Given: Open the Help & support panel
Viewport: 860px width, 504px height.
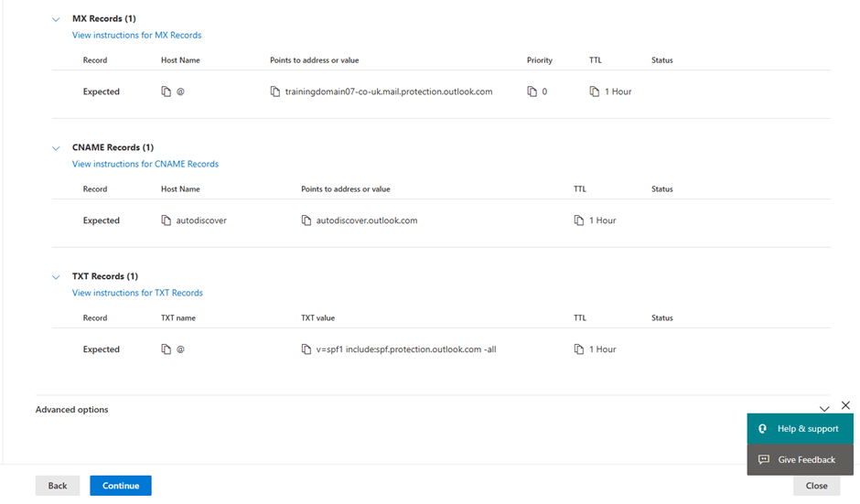Looking at the screenshot, I should tap(801, 428).
